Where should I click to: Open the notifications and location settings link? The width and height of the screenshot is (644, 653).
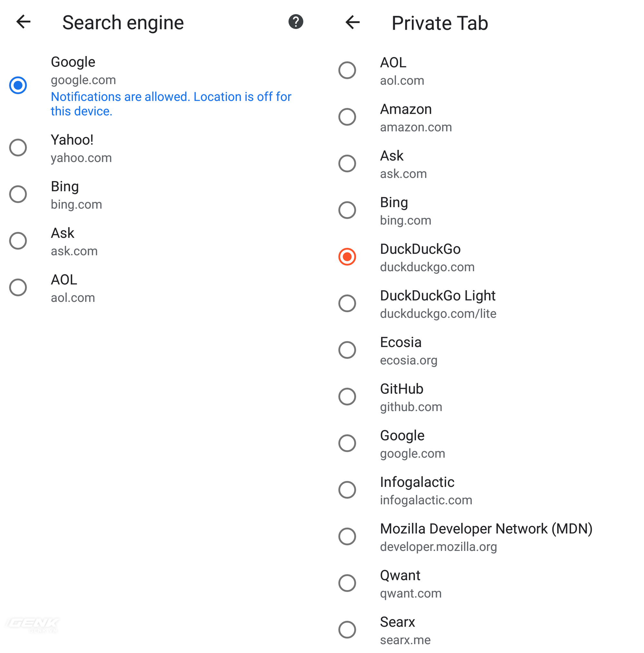(171, 104)
